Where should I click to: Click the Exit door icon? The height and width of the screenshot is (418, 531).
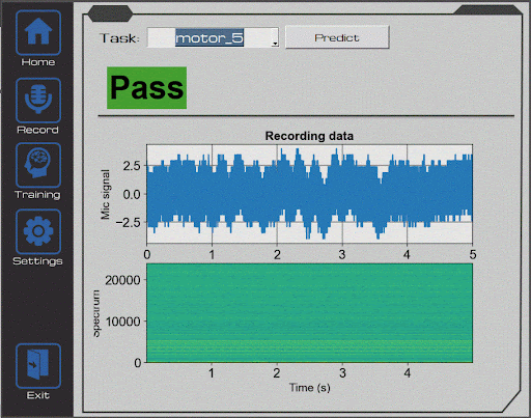(x=38, y=365)
